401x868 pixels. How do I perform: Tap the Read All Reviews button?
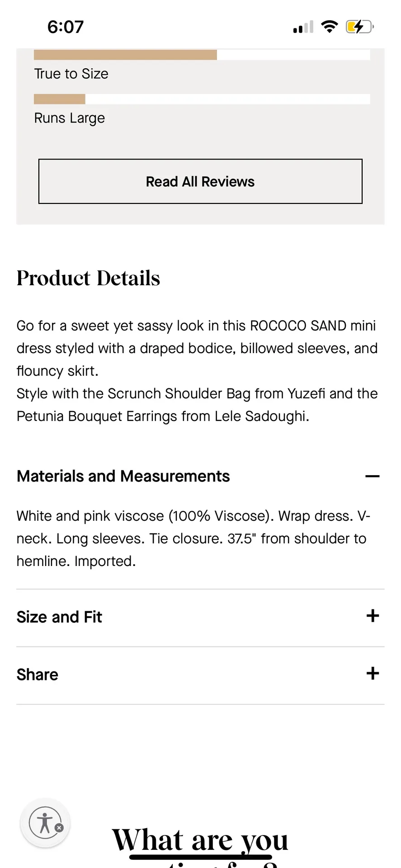coord(200,181)
